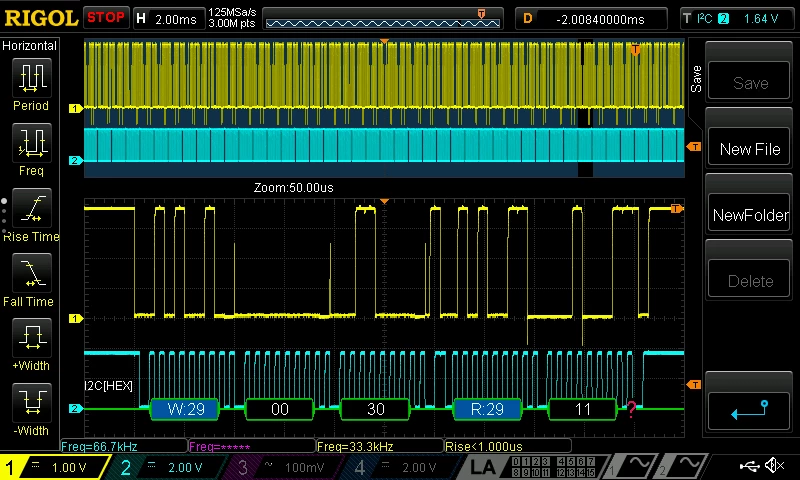Click the channel 1 ground marker in zoom window
The width and height of the screenshot is (800, 480).
coord(76,318)
